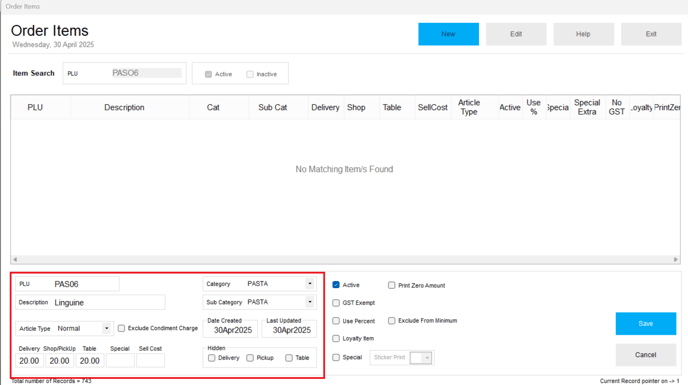Click the table's right scroll arrow
The width and height of the screenshot is (688, 385).
point(676,259)
